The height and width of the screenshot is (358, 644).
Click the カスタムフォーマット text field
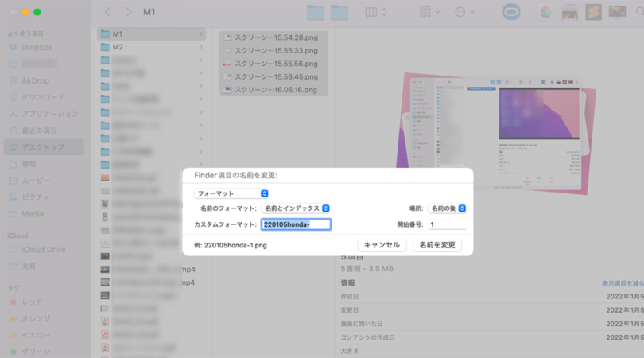[295, 225]
